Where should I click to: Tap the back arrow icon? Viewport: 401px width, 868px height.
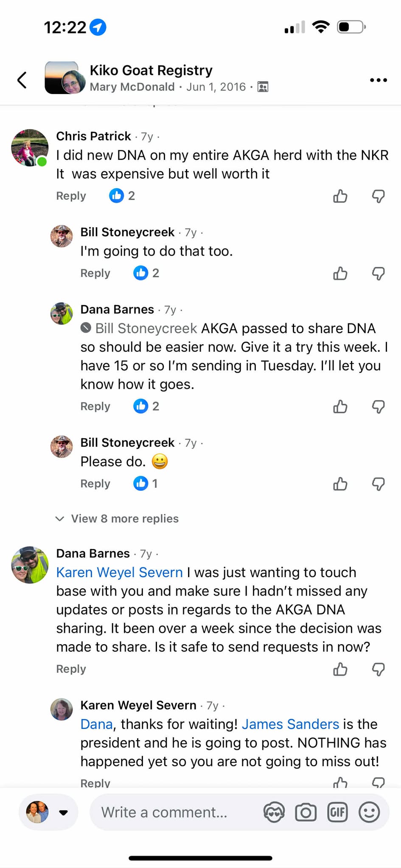[22, 80]
